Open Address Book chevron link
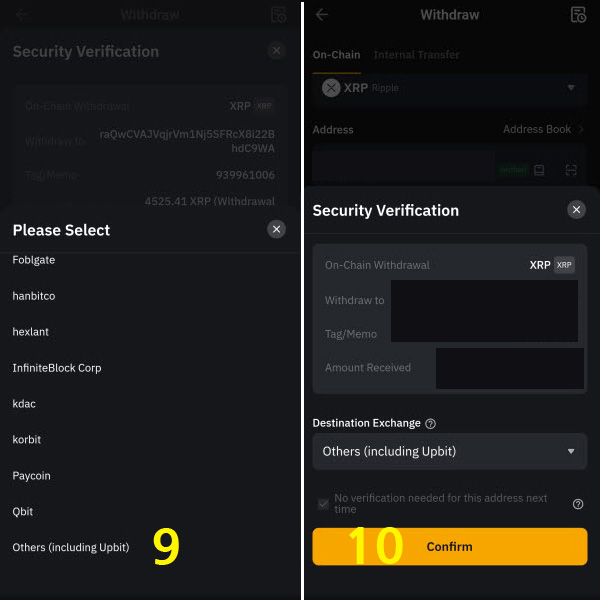600x600 pixels. (543, 129)
